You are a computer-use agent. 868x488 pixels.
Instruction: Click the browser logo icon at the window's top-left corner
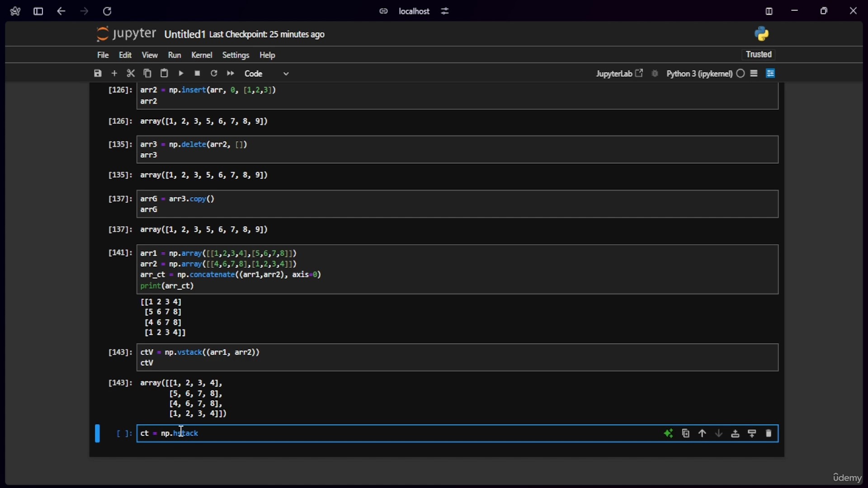point(15,11)
